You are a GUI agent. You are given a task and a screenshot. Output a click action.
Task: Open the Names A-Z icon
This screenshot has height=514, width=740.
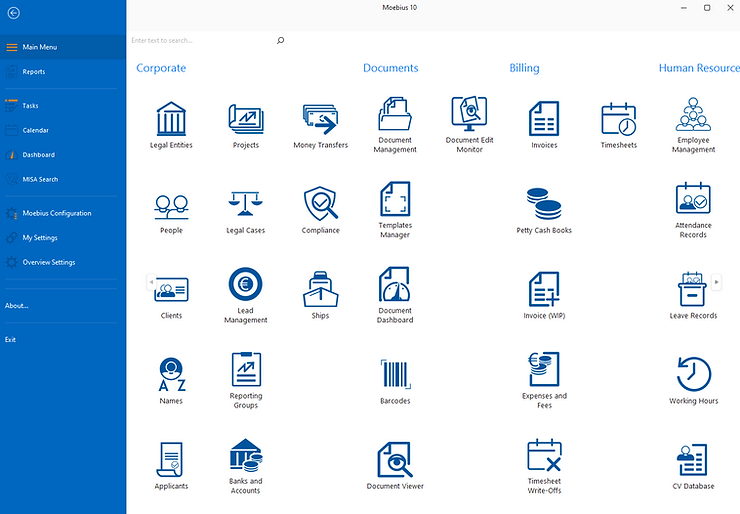coord(171,381)
